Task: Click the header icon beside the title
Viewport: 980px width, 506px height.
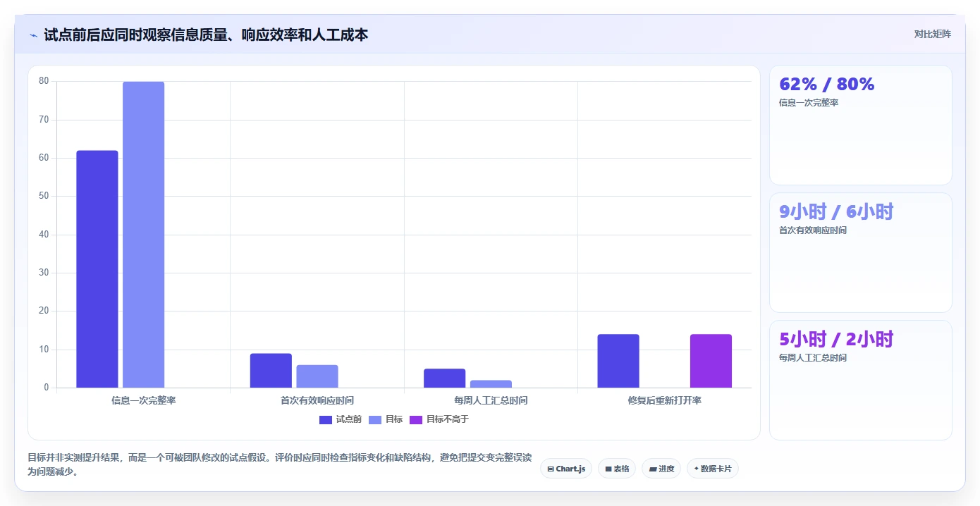Action: point(33,35)
